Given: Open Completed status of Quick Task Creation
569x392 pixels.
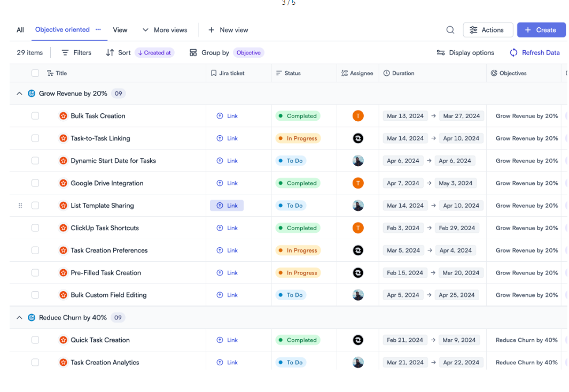Looking at the screenshot, I should [298, 340].
